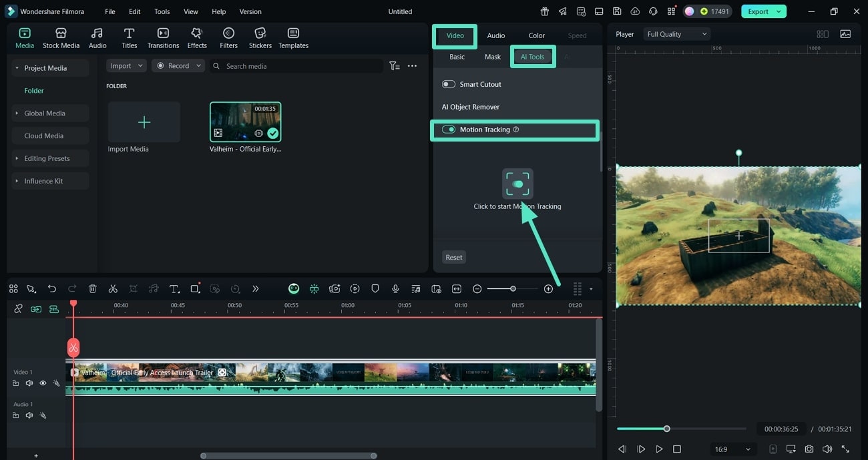Click the start Motion Tracking icon
This screenshot has height=460, width=868.
(517, 184)
